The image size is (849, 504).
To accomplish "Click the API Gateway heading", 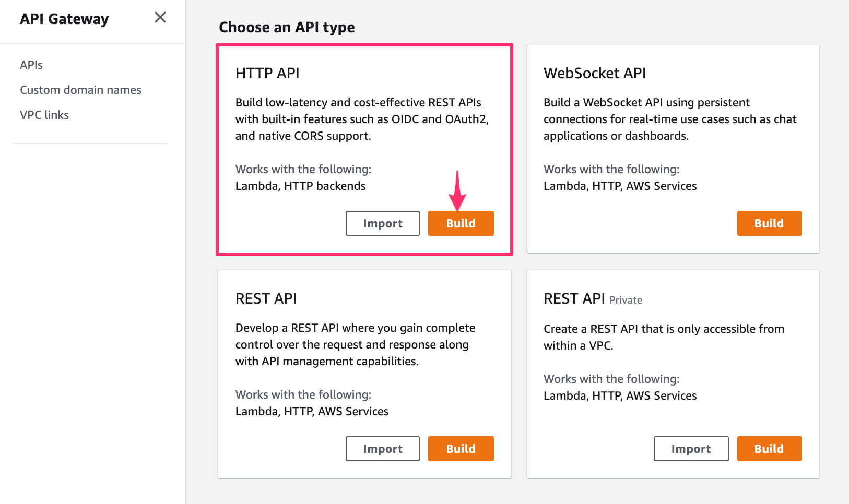I will (64, 19).
